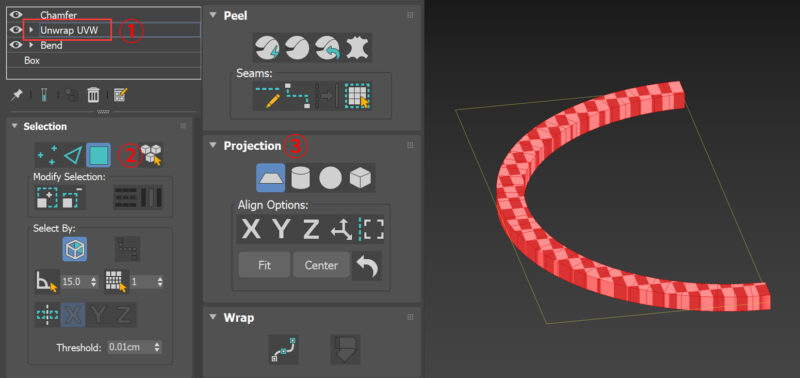The height and width of the screenshot is (378, 800).
Task: Select Vertex sub-object mode icon
Action: (x=47, y=156)
